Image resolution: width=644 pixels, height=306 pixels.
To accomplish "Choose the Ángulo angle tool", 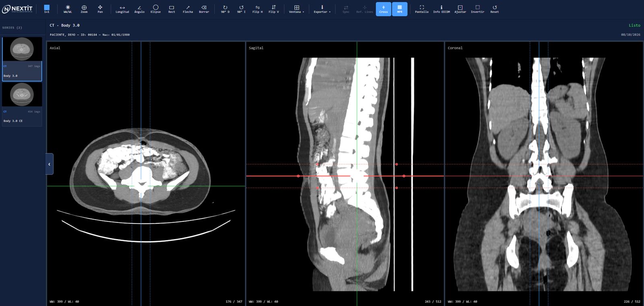I will 139,9.
